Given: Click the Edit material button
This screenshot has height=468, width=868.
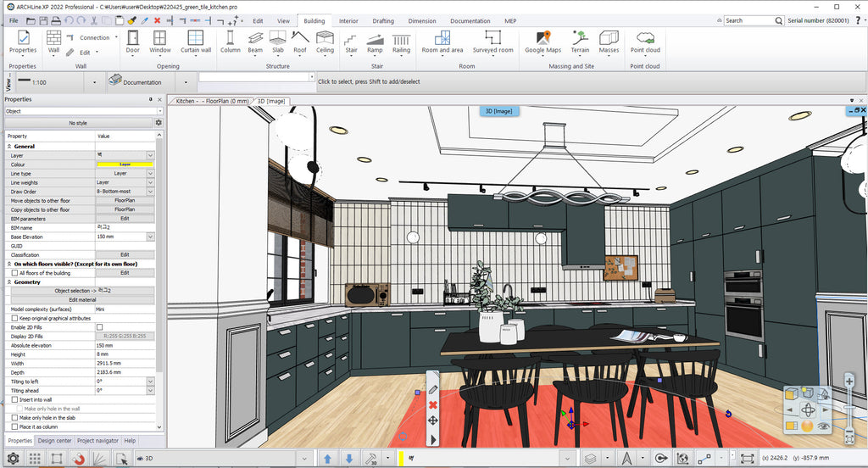Looking at the screenshot, I should pyautogui.click(x=82, y=299).
